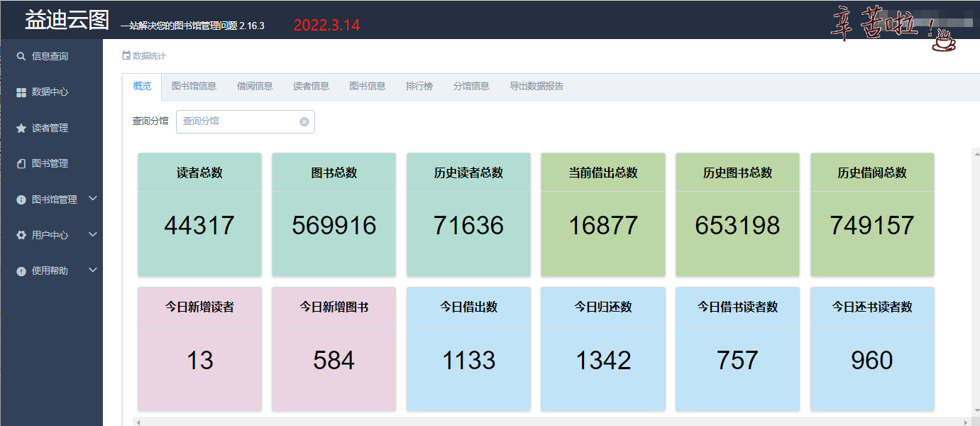Click the magnifier icon beside 信息查询

point(21,56)
